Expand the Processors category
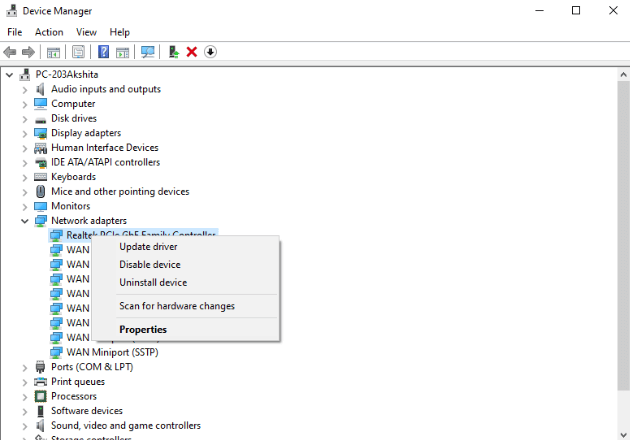 click(25, 397)
